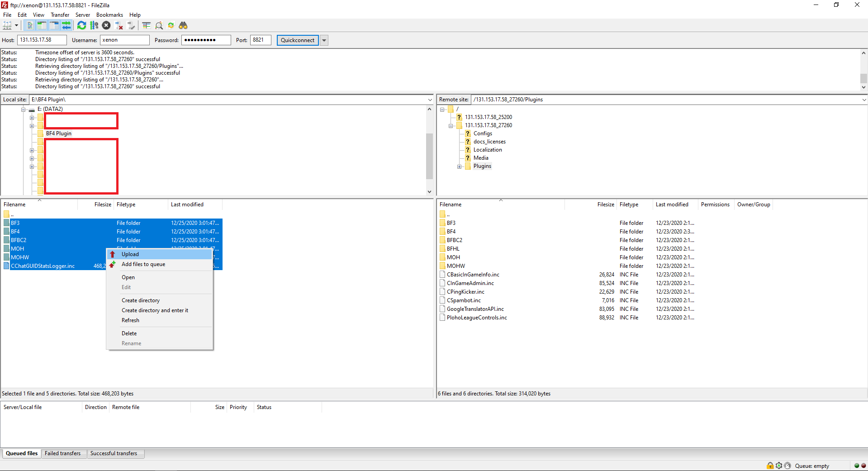868x471 pixels.
Task: Choose Create directory in context menu
Action: coord(160,300)
